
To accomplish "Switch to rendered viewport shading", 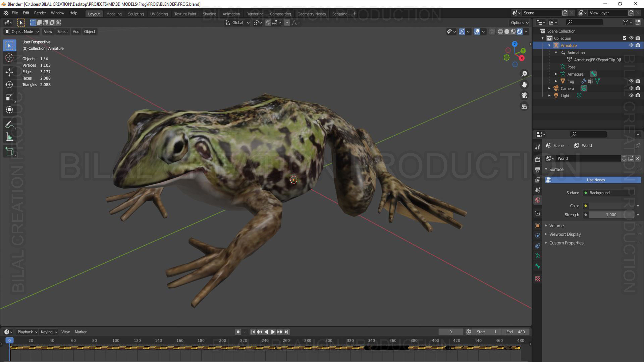I will pos(520,32).
